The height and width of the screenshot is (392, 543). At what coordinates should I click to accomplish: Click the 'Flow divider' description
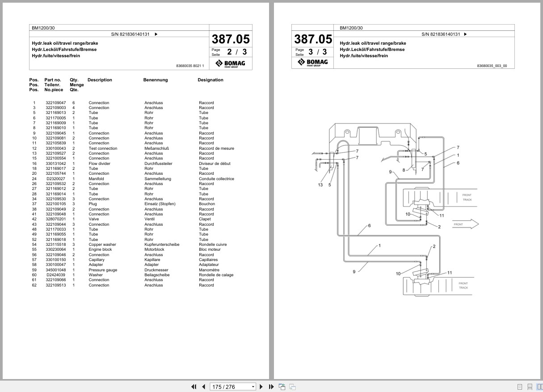click(x=99, y=164)
